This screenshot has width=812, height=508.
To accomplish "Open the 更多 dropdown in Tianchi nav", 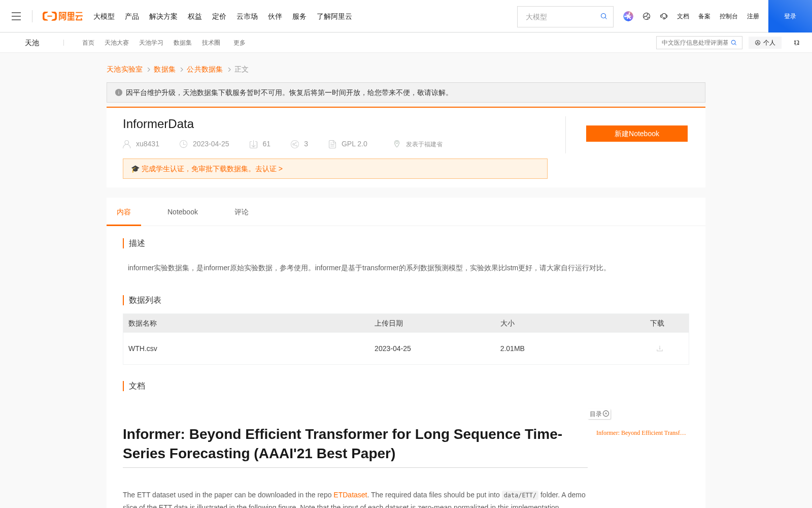I will click(x=240, y=43).
